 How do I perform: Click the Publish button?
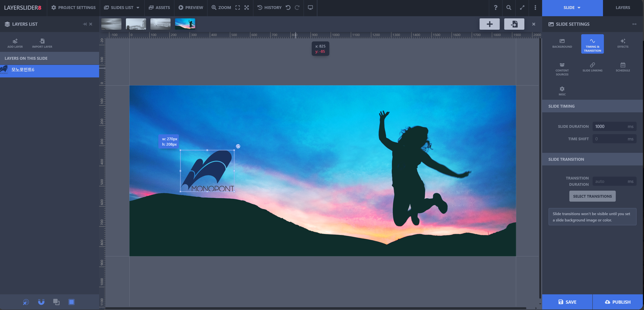(x=618, y=302)
